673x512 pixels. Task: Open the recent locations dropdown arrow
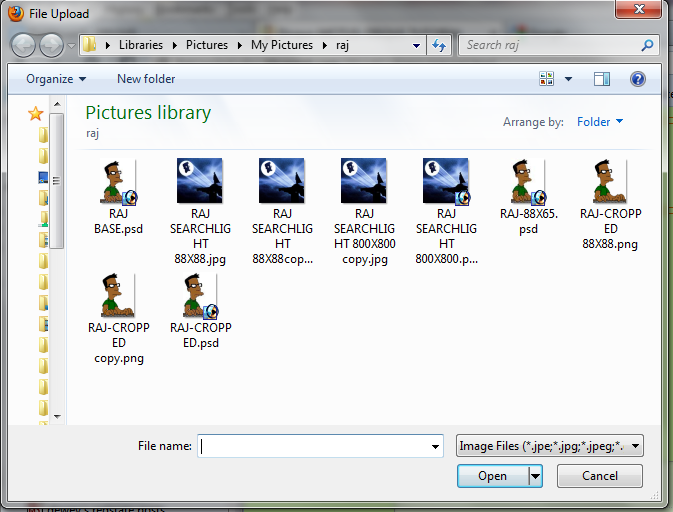[71, 45]
